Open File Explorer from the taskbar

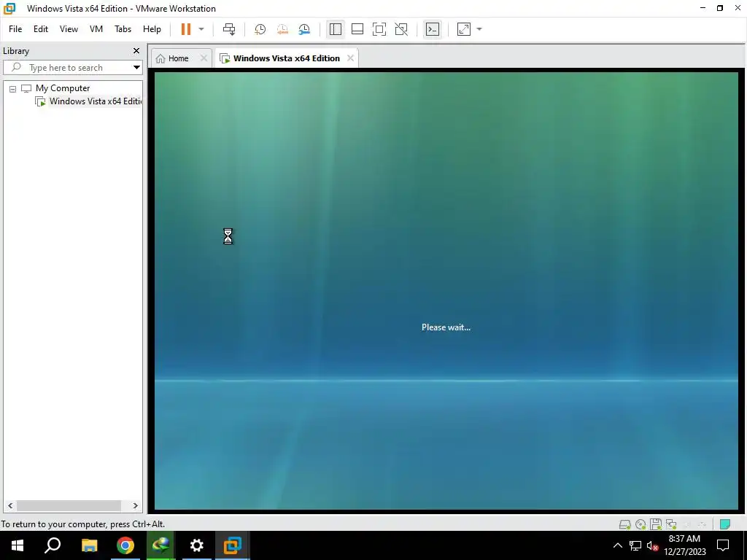coord(89,545)
